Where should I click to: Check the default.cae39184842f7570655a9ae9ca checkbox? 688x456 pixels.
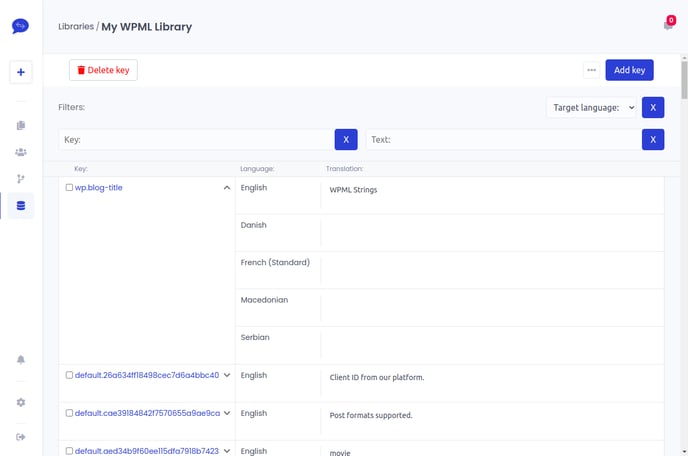coord(69,413)
